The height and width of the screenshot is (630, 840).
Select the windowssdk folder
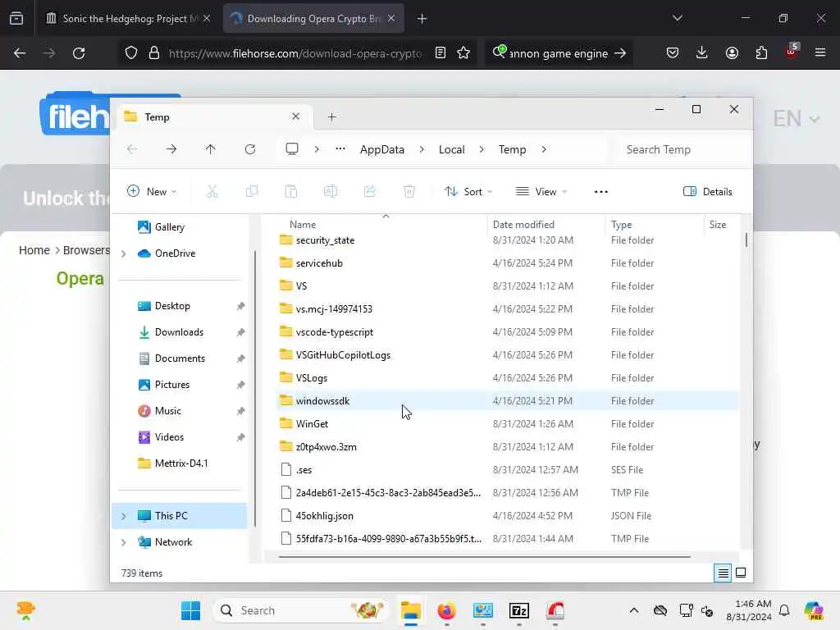pyautogui.click(x=507, y=400)
